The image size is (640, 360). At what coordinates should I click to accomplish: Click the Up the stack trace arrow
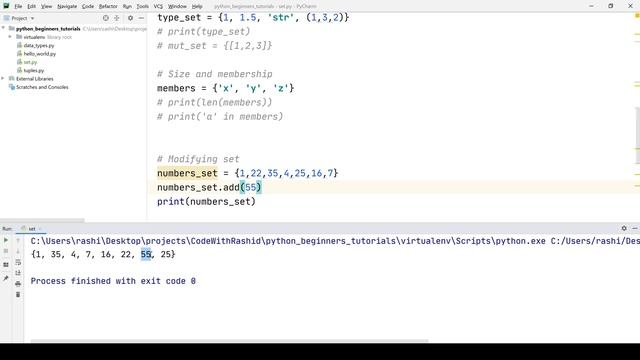click(18, 240)
